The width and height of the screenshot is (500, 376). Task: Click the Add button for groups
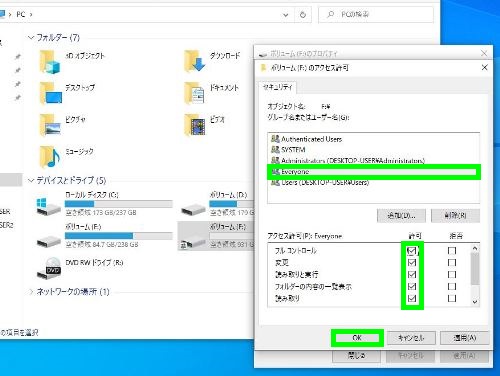(x=401, y=215)
